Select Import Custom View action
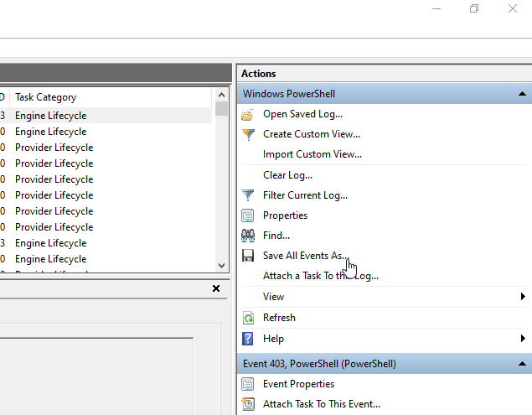 (x=312, y=154)
